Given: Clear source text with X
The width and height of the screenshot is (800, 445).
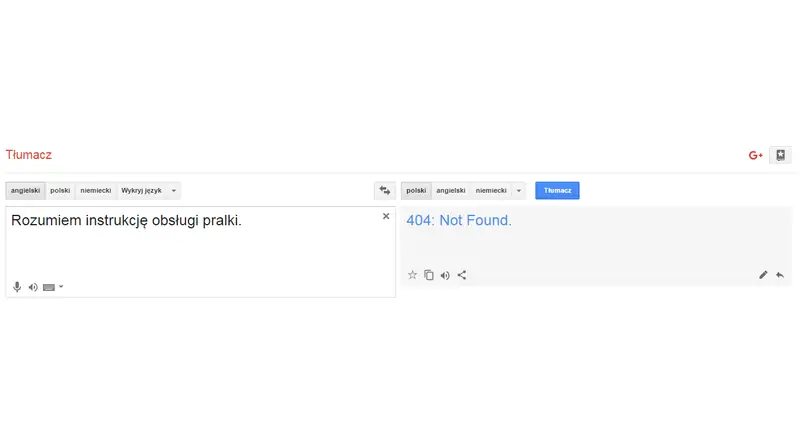Looking at the screenshot, I should 386,216.
